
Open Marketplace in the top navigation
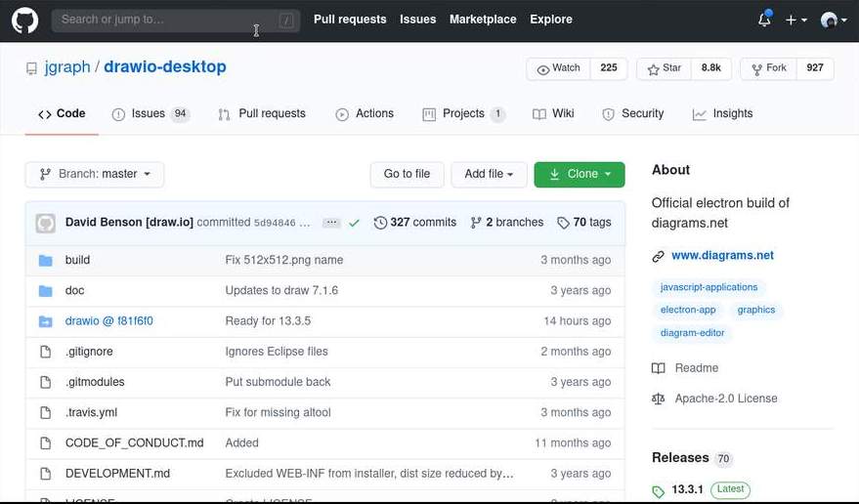[483, 20]
